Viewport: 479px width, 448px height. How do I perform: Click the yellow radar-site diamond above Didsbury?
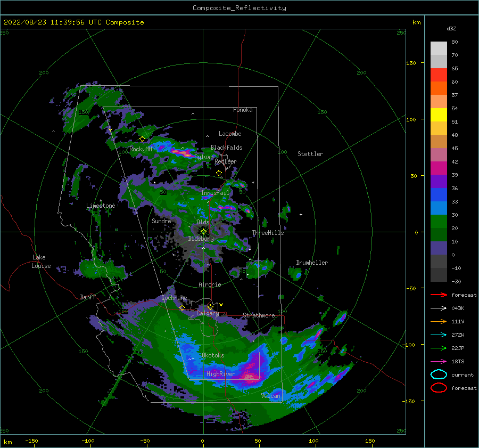point(203,232)
